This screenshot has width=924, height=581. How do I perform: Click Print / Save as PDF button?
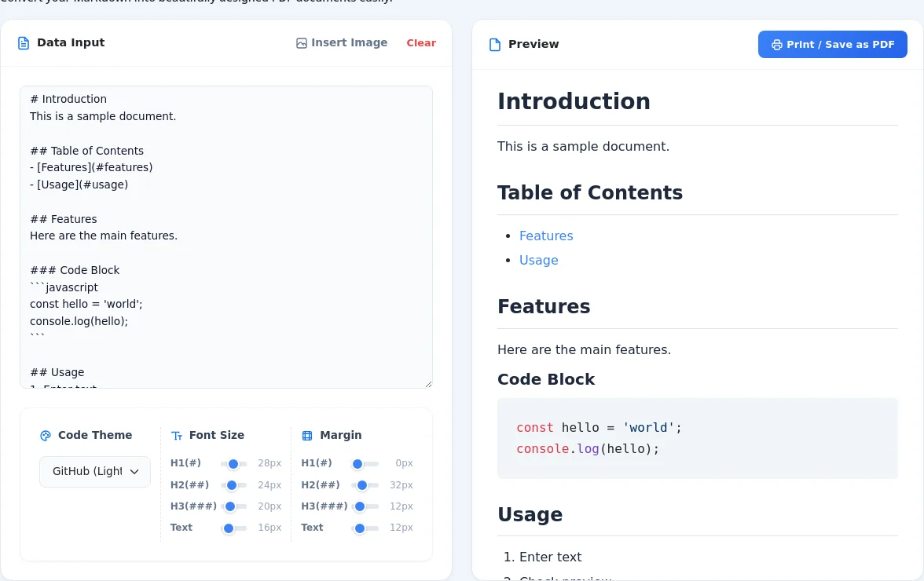[832, 44]
